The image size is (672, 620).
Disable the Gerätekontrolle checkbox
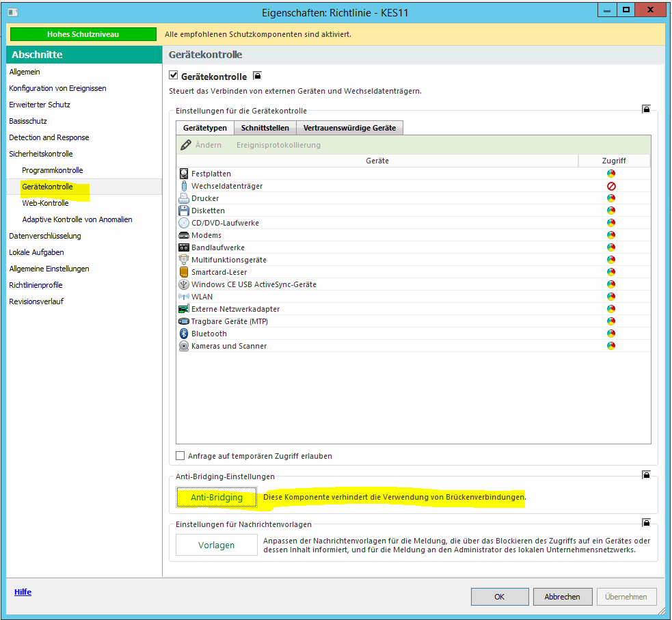(x=174, y=77)
